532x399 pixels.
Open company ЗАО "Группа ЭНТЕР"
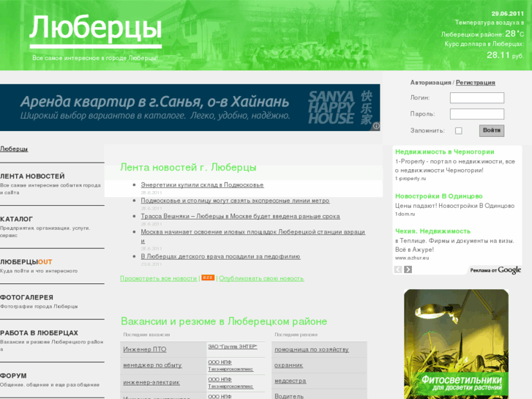(x=233, y=346)
